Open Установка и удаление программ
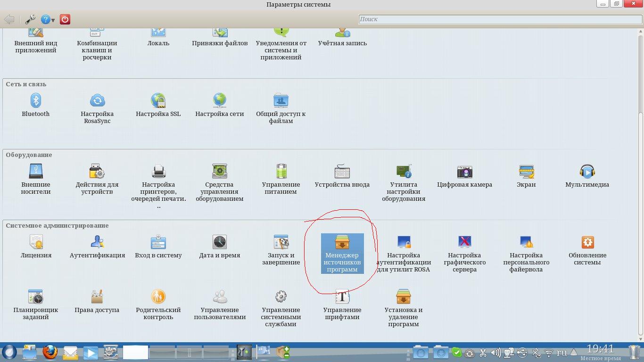644x362 pixels. pyautogui.click(x=404, y=308)
